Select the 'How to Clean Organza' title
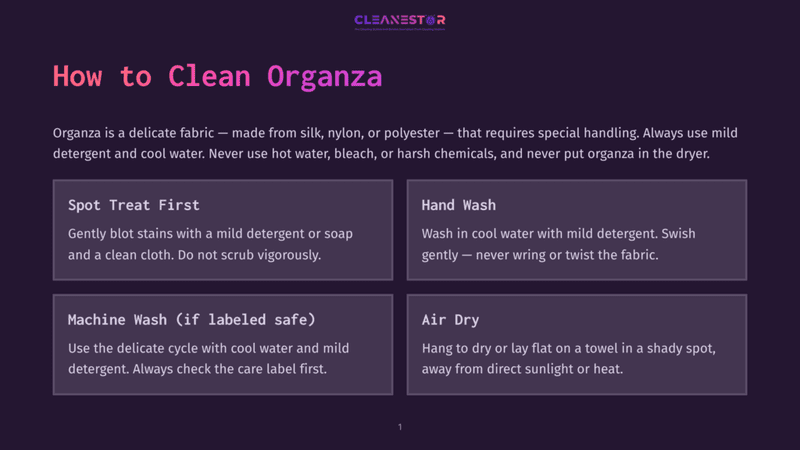 [x=217, y=77]
